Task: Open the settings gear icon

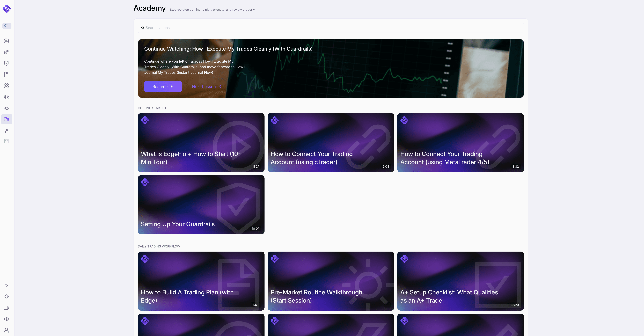Action: pyautogui.click(x=6, y=319)
